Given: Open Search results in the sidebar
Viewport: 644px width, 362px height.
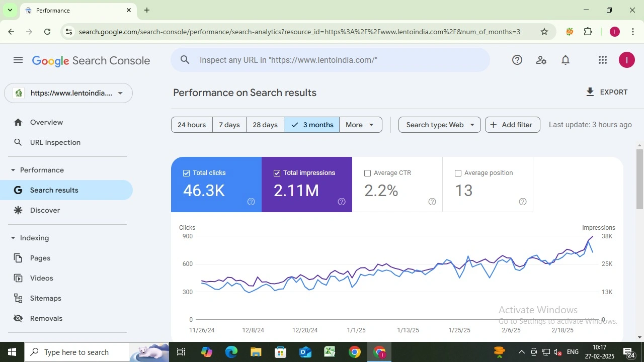Looking at the screenshot, I should click(x=66, y=190).
